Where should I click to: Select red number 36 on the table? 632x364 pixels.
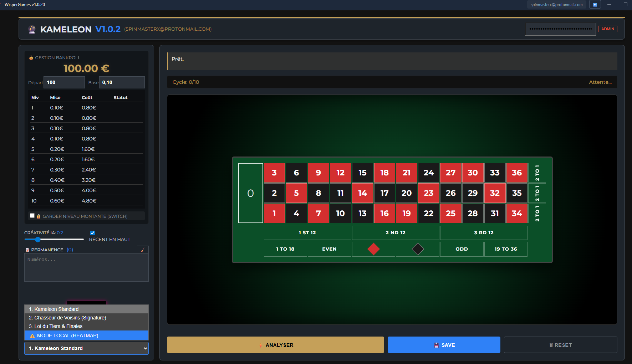click(x=516, y=173)
